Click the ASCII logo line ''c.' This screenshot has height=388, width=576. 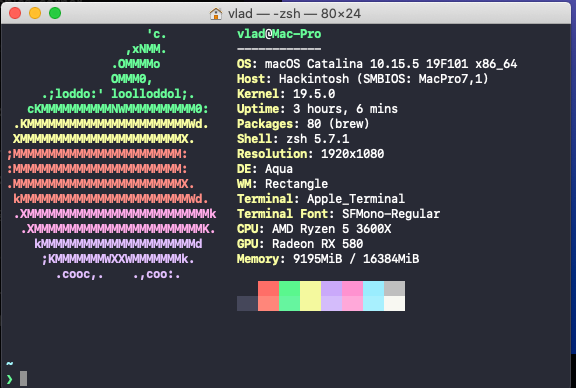click(x=157, y=34)
